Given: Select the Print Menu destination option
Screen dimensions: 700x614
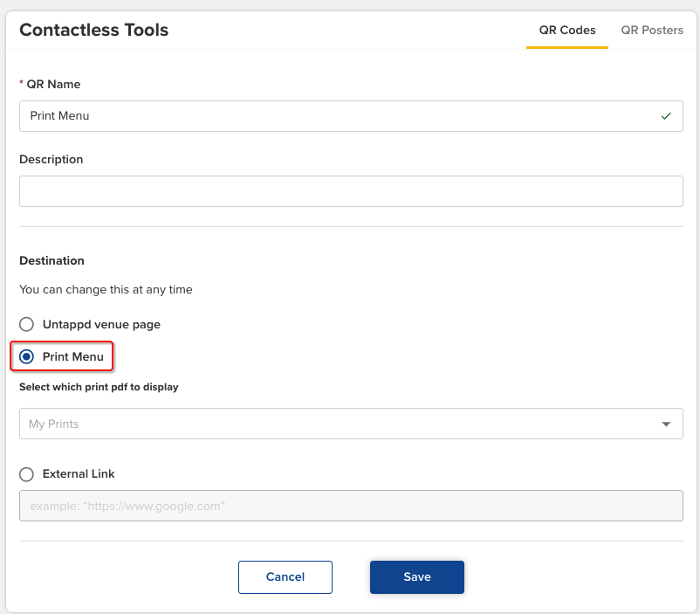Looking at the screenshot, I should click(27, 356).
